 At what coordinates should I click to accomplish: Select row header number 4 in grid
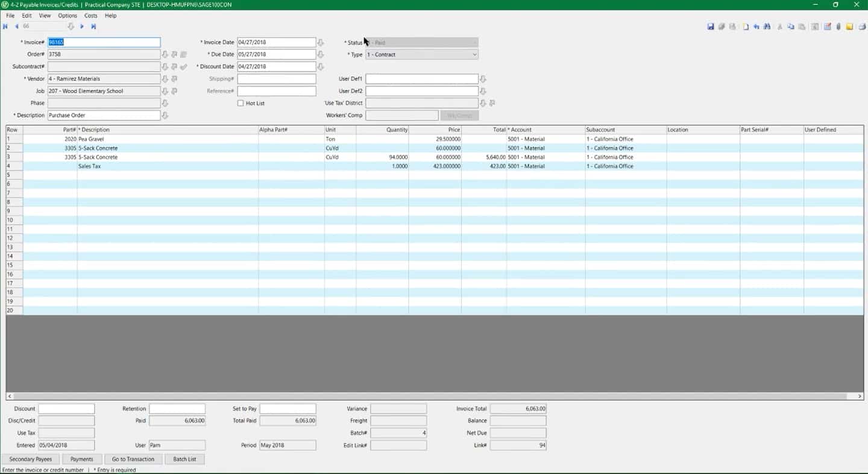(x=14, y=166)
